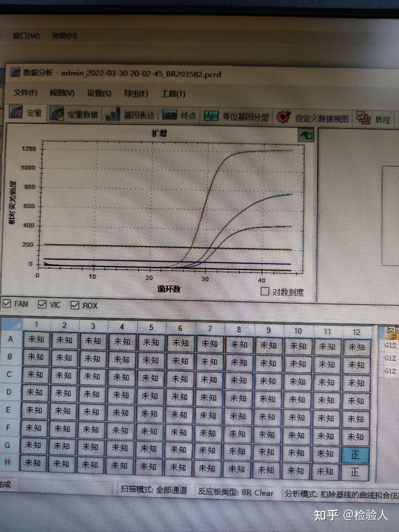Select plate column header 1

[x=36, y=325]
